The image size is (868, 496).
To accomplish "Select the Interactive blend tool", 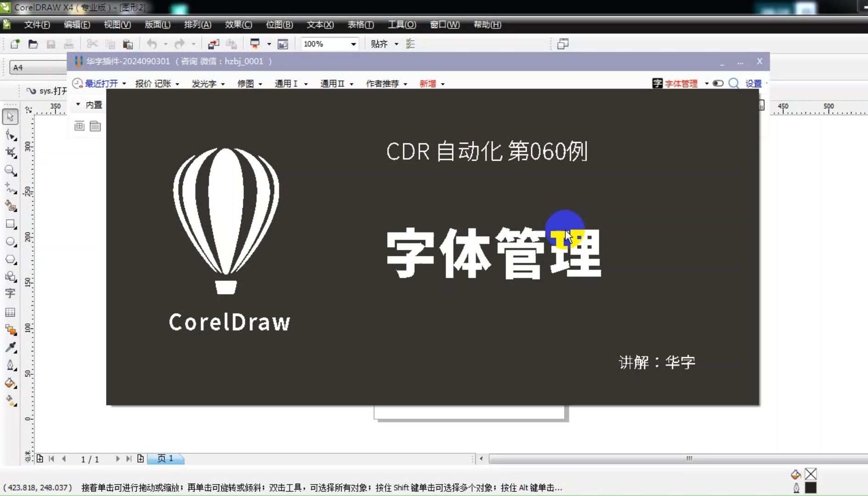I will click(x=11, y=330).
